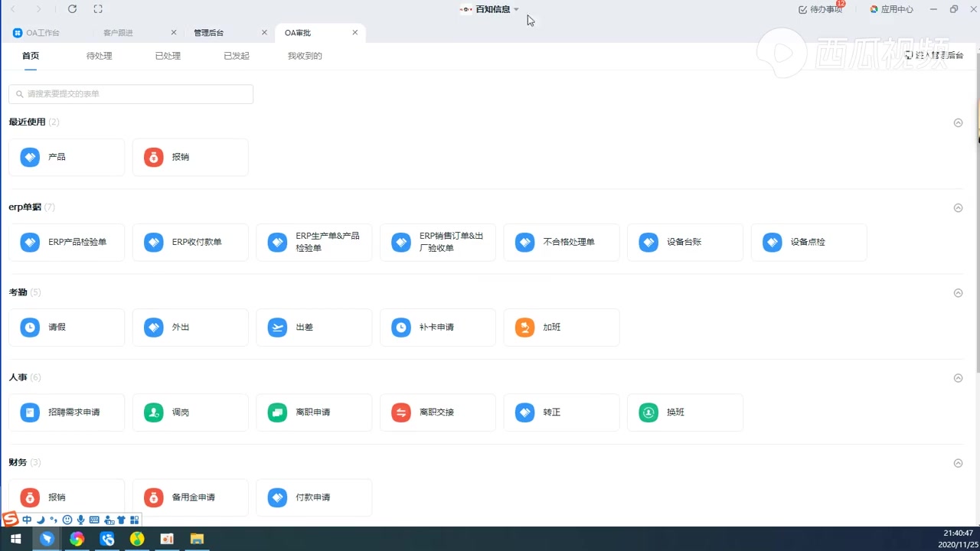Switch to the 待处理 tab

tap(100, 56)
